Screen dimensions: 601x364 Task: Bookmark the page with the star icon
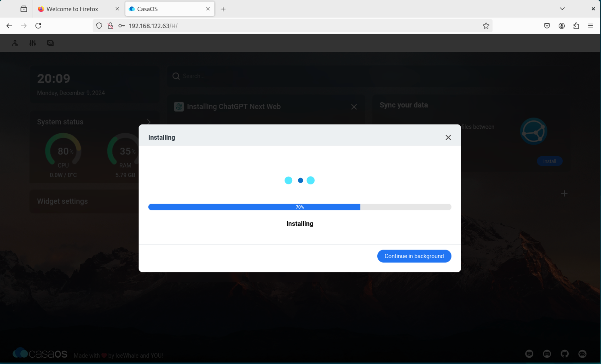(486, 26)
